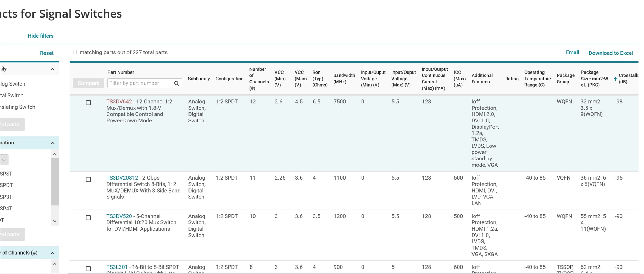Click the Reset filters link

[47, 53]
